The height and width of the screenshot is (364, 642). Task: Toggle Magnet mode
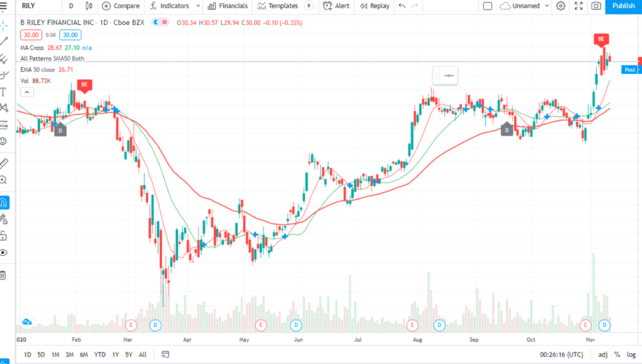pos(4,203)
